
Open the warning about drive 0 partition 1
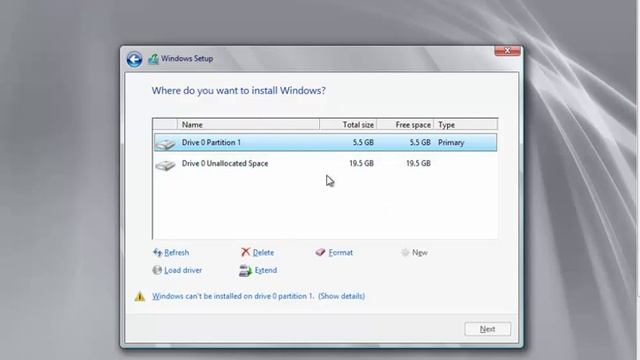tap(258, 296)
